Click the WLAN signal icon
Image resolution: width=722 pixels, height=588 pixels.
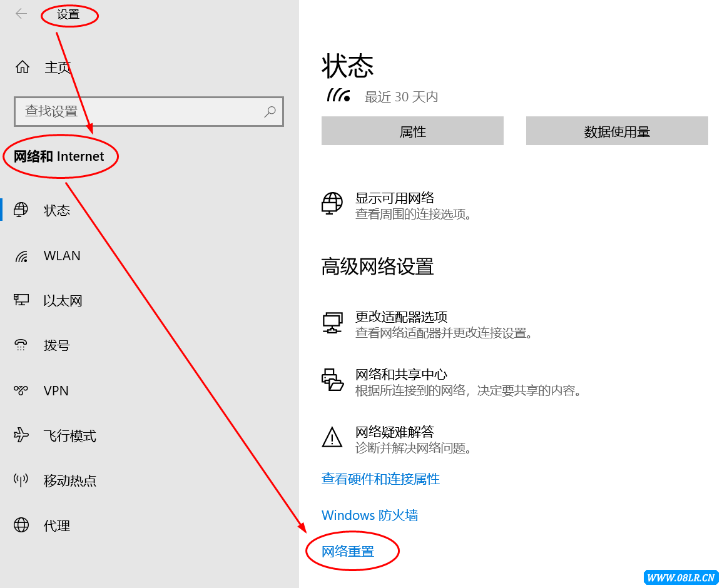pyautogui.click(x=21, y=256)
